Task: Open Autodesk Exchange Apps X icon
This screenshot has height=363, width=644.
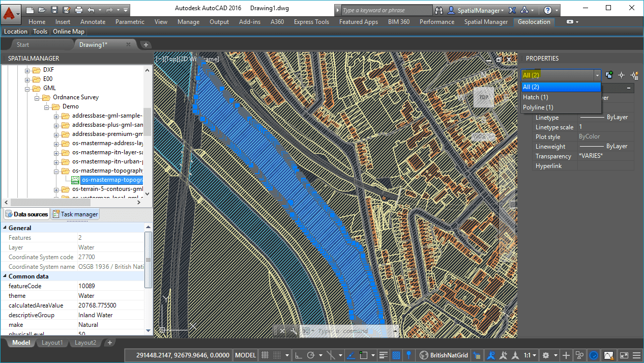Action: click(x=512, y=10)
